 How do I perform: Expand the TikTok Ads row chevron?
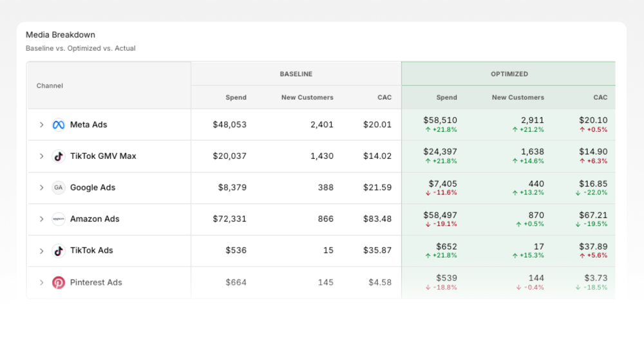(x=41, y=251)
